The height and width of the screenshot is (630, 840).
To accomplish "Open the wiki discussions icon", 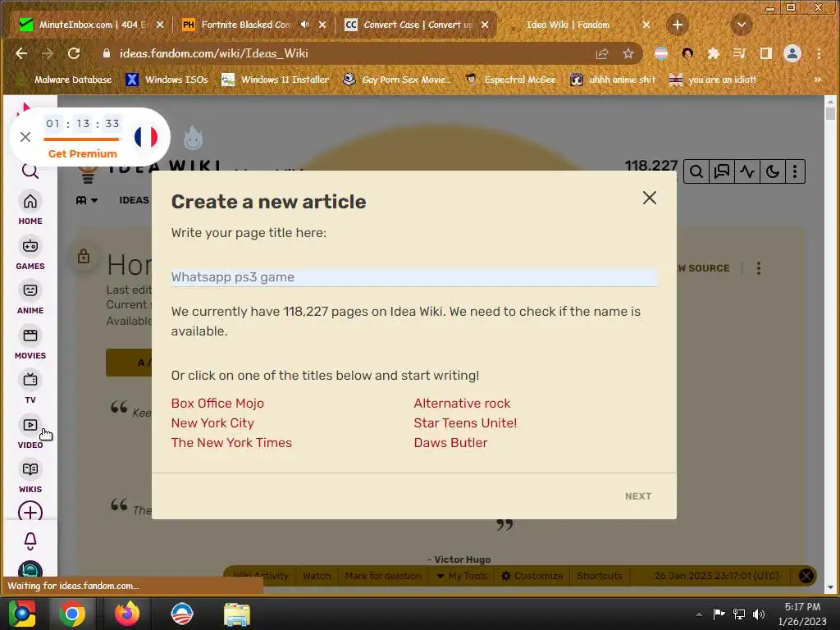I will (x=722, y=171).
